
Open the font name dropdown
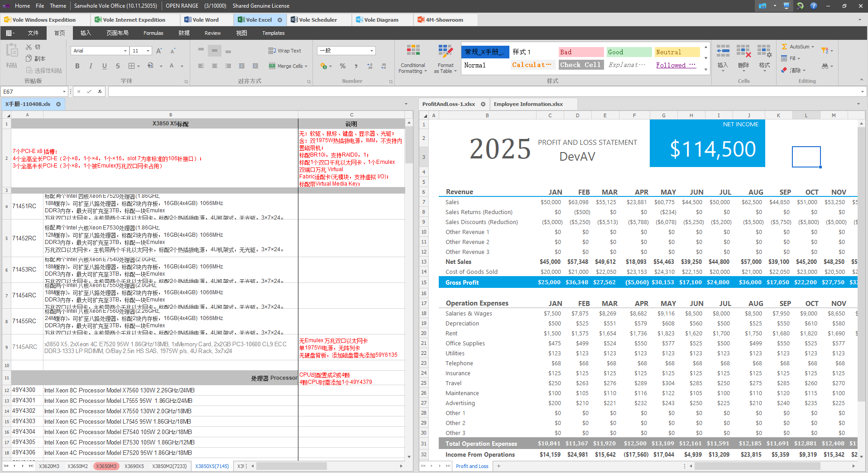[x=125, y=51]
